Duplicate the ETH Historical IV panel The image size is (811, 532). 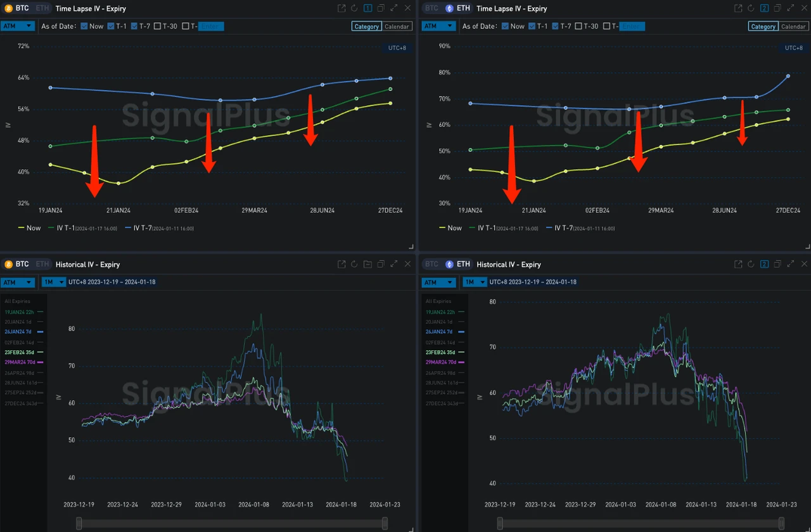[777, 264]
